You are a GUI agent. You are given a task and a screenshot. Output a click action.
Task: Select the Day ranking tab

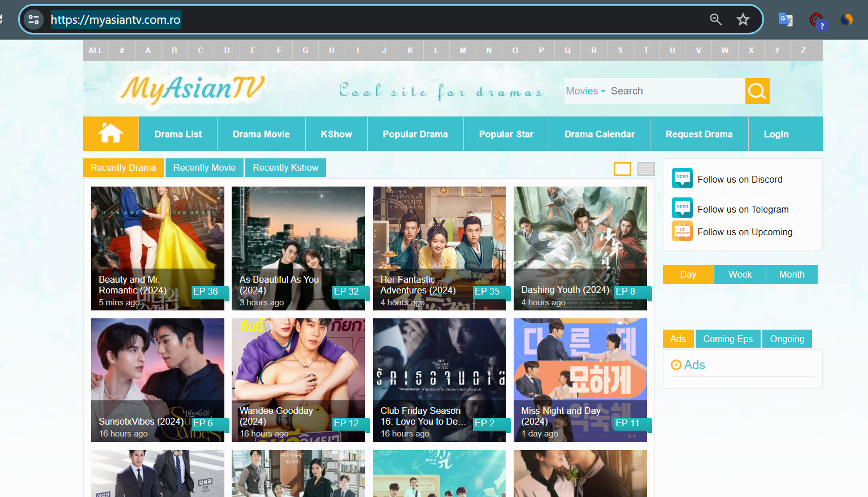coord(688,274)
